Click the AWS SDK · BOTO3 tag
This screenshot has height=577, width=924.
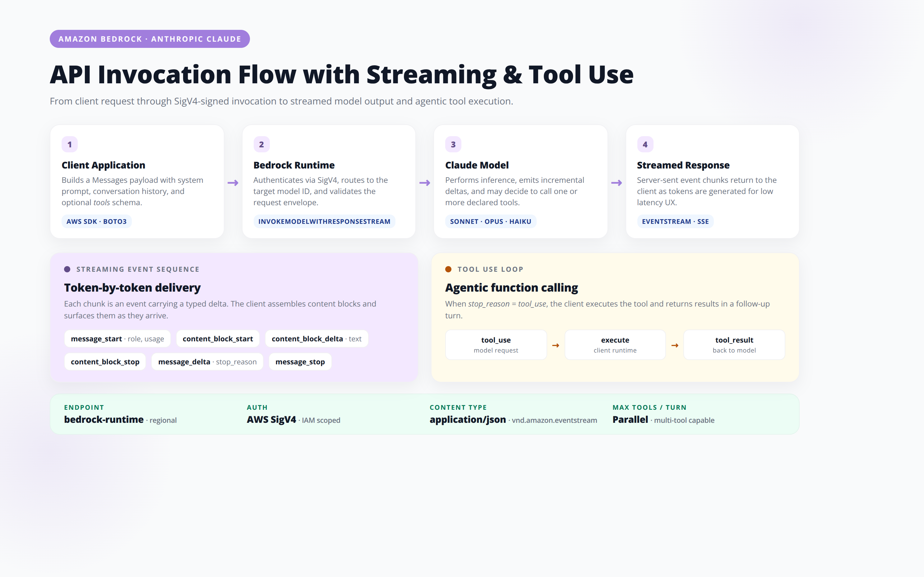click(x=97, y=221)
